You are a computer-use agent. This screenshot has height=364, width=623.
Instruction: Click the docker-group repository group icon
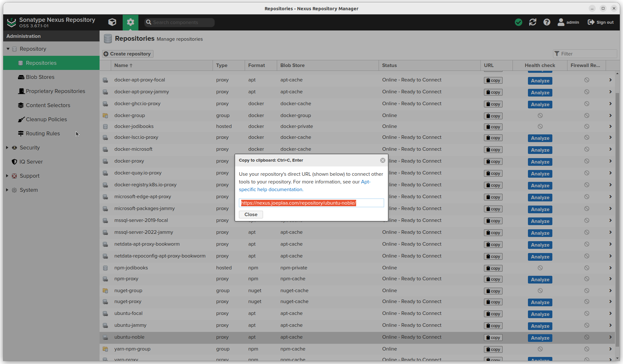pos(105,115)
